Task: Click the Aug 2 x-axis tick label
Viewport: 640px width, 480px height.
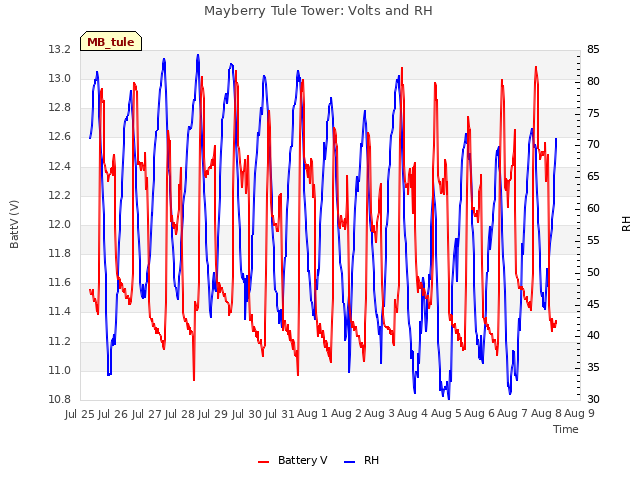Action: click(347, 413)
